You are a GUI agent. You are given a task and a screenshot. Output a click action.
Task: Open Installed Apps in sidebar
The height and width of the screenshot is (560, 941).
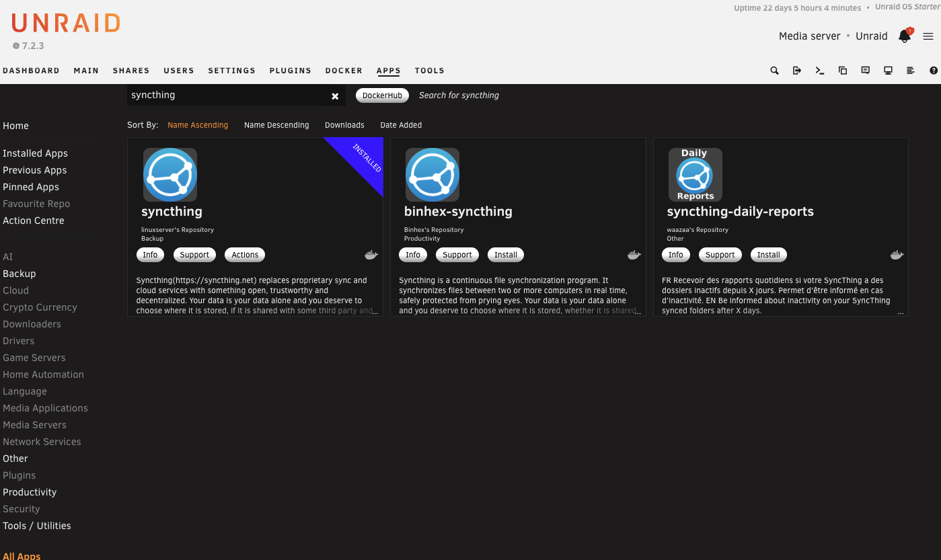point(35,153)
